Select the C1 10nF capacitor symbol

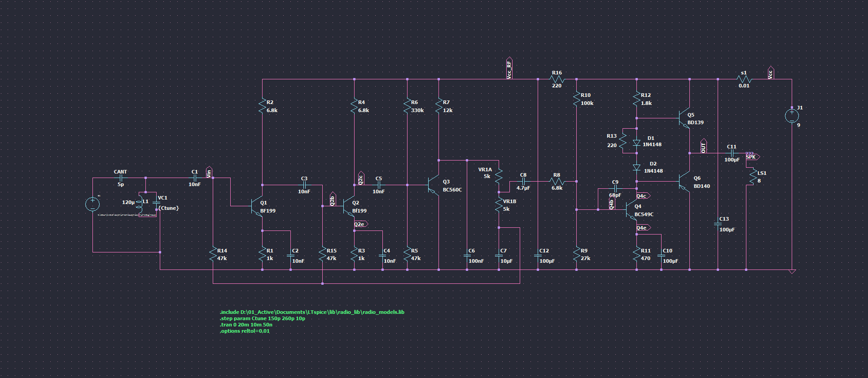pos(195,178)
